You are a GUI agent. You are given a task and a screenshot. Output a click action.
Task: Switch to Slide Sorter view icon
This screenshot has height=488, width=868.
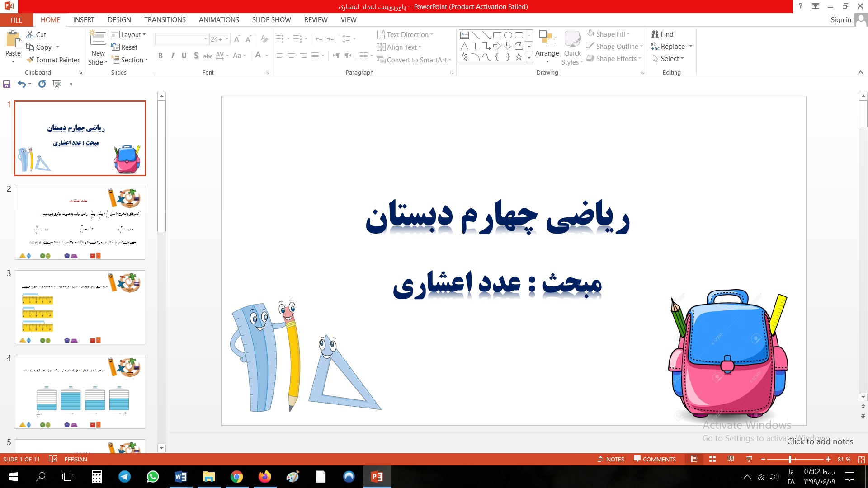tap(712, 459)
